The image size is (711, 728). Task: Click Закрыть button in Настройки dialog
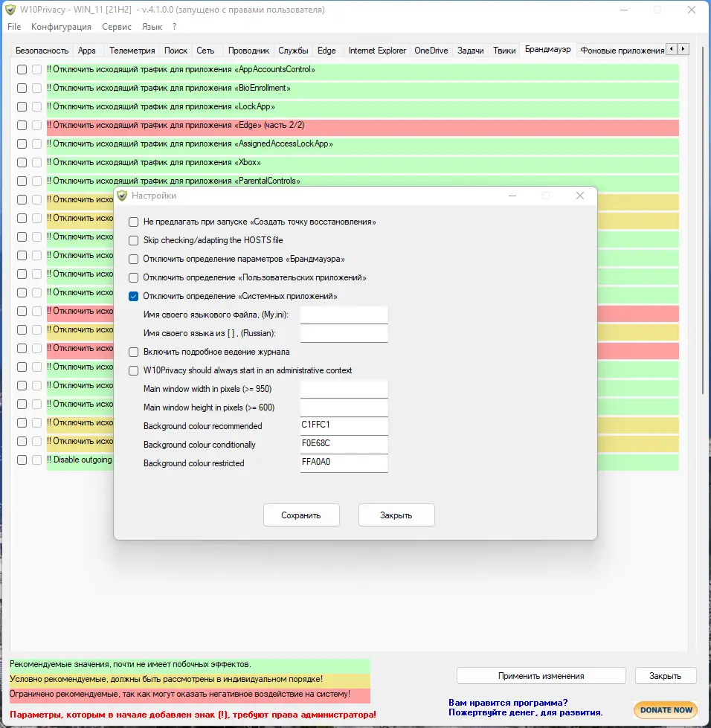pyautogui.click(x=396, y=515)
